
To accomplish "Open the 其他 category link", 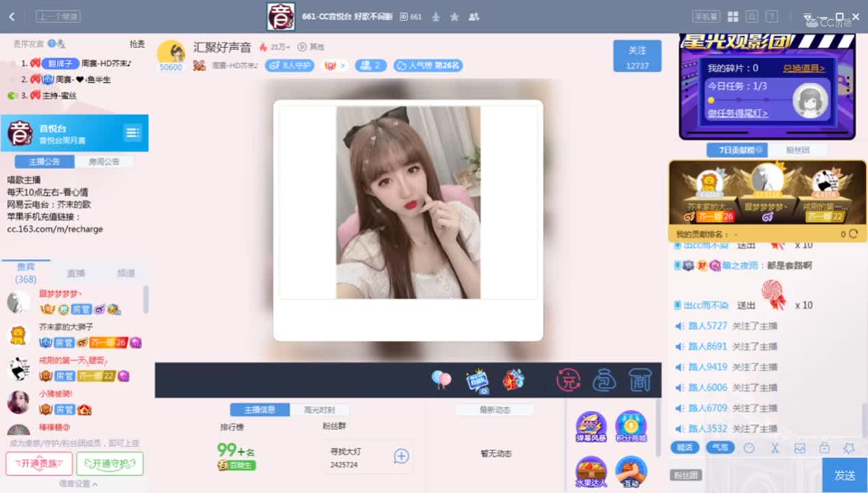I will tap(311, 47).
